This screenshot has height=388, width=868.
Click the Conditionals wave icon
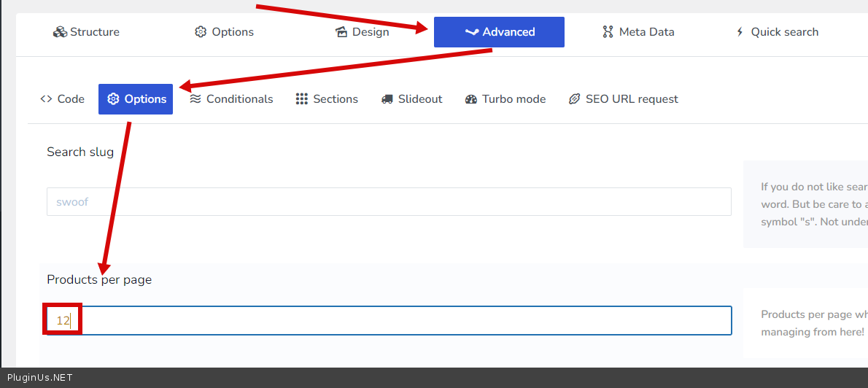point(195,99)
